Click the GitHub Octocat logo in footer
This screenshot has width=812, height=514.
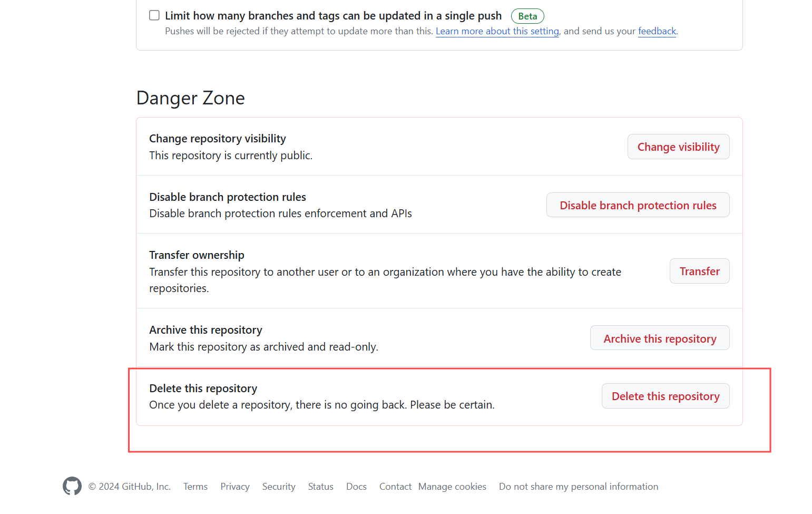(72, 486)
